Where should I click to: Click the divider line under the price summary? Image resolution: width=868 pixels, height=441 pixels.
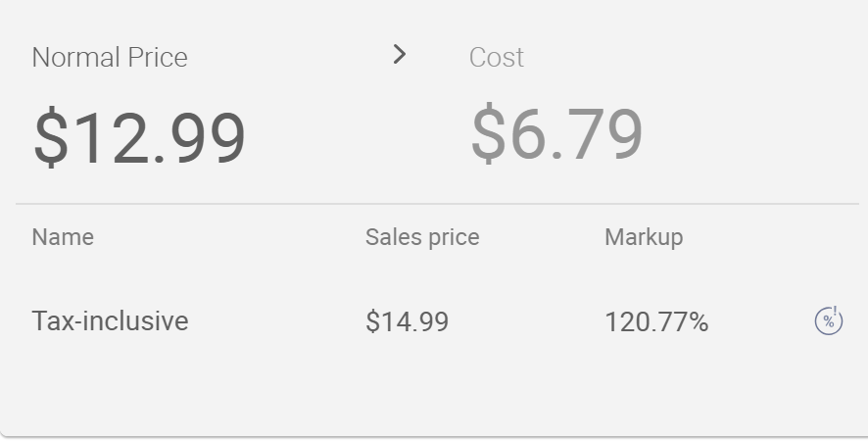437,204
